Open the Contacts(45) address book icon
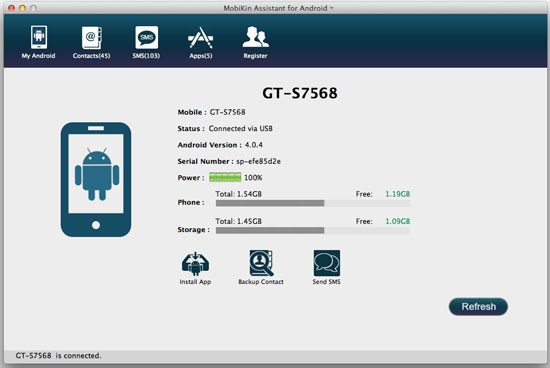The width and height of the screenshot is (550, 368). pyautogui.click(x=92, y=37)
